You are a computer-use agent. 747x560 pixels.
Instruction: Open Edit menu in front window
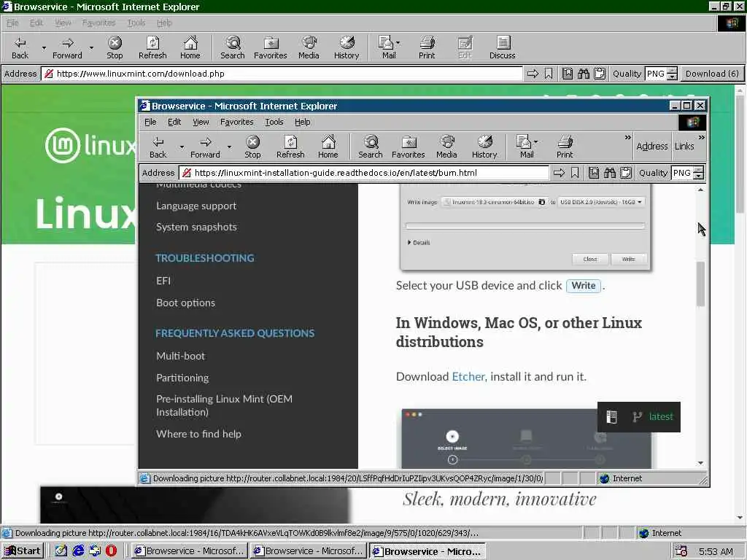coord(174,122)
